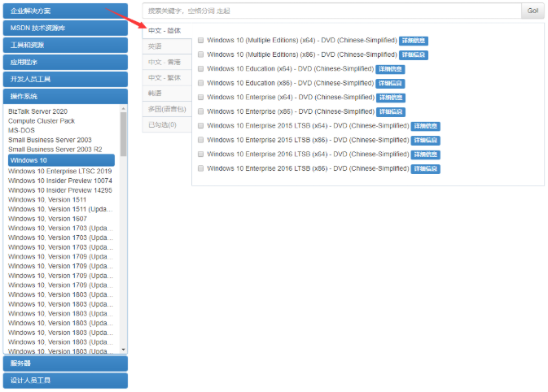This screenshot has height=392, width=548.
Task: Tick Windows 10 Multiple Editions x64 checkbox
Action: [201, 41]
